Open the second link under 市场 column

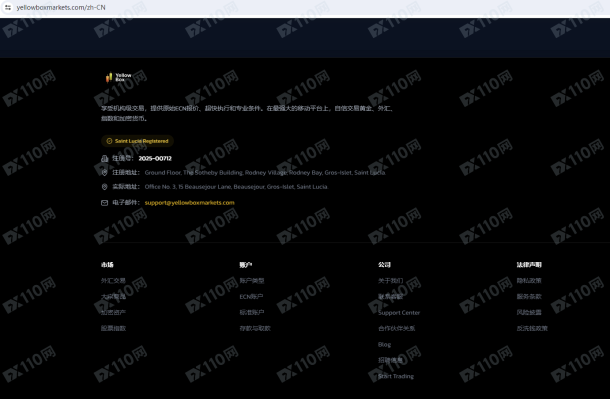(x=113, y=296)
